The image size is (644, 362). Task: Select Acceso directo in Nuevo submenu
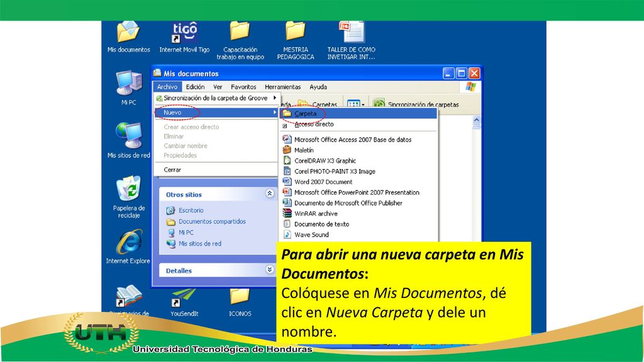point(358,124)
